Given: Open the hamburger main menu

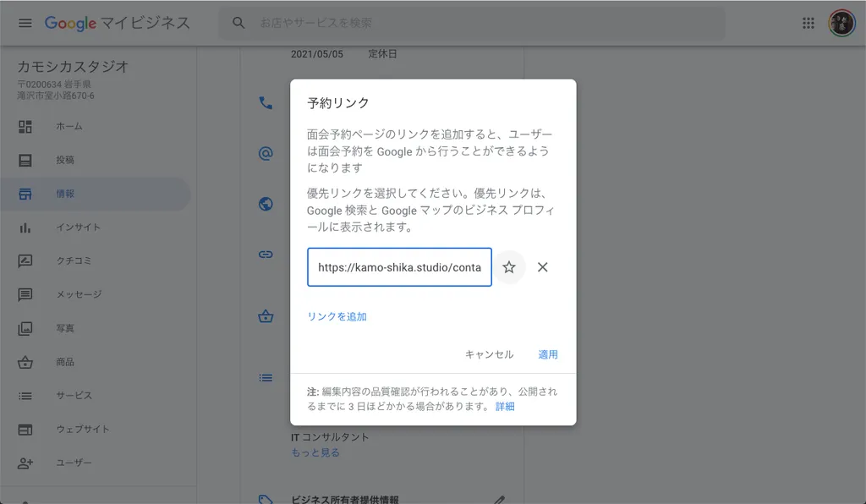Looking at the screenshot, I should (x=25, y=23).
